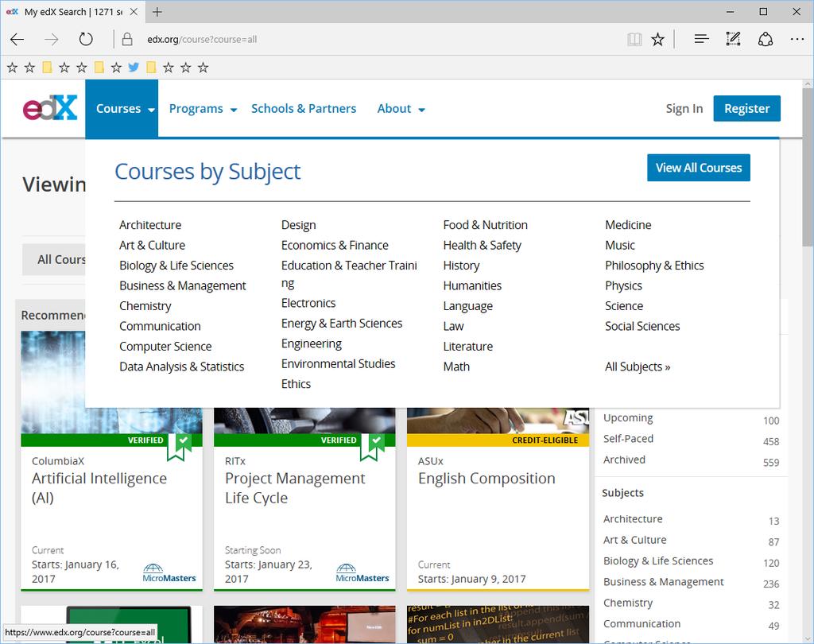Open the More actions ellipsis menu
The width and height of the screenshot is (814, 644).
797,40
